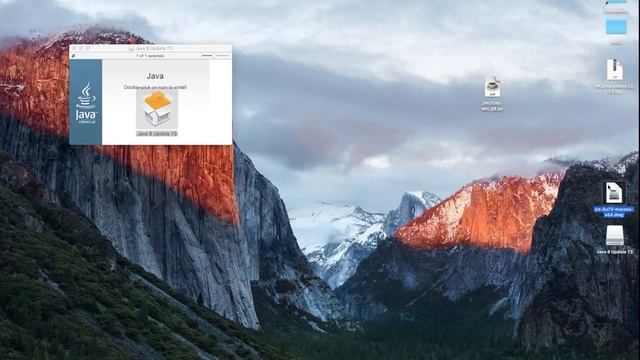Click the Java 8 Update 73 window title
This screenshot has width=640, height=360.
coord(153,48)
